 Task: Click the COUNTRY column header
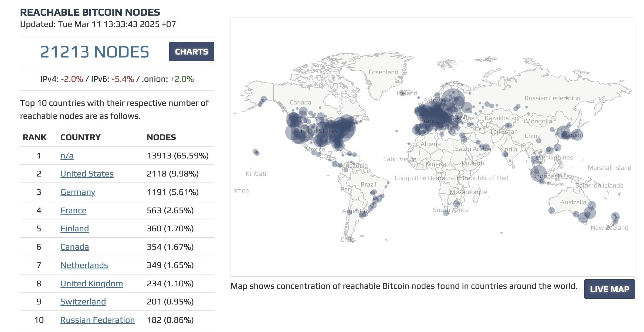pyautogui.click(x=80, y=137)
